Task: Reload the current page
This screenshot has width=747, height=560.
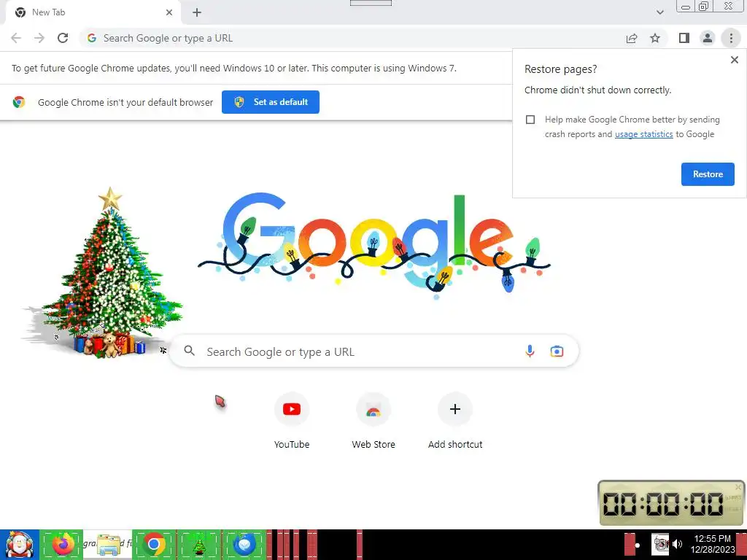Action: pos(63,38)
